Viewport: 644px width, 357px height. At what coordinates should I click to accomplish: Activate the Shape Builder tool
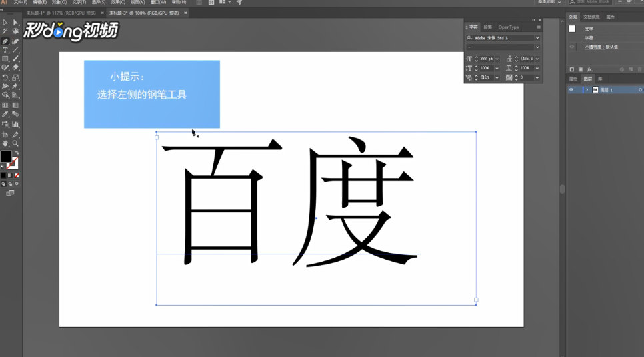pos(5,95)
